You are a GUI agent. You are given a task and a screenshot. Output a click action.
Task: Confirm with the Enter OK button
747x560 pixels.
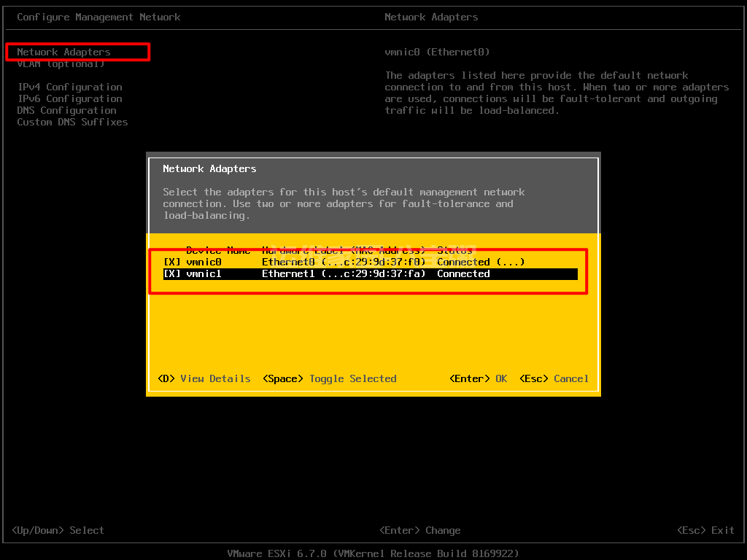[479, 378]
